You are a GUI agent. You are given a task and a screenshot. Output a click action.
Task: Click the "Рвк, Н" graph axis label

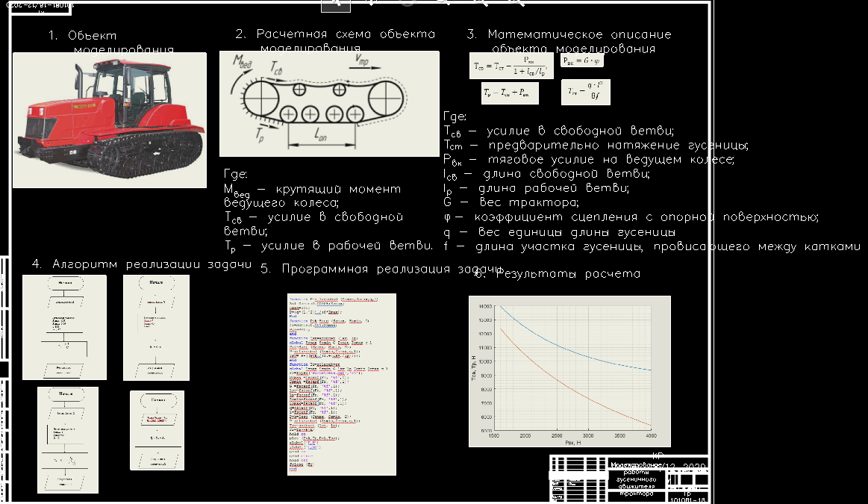pos(573,443)
